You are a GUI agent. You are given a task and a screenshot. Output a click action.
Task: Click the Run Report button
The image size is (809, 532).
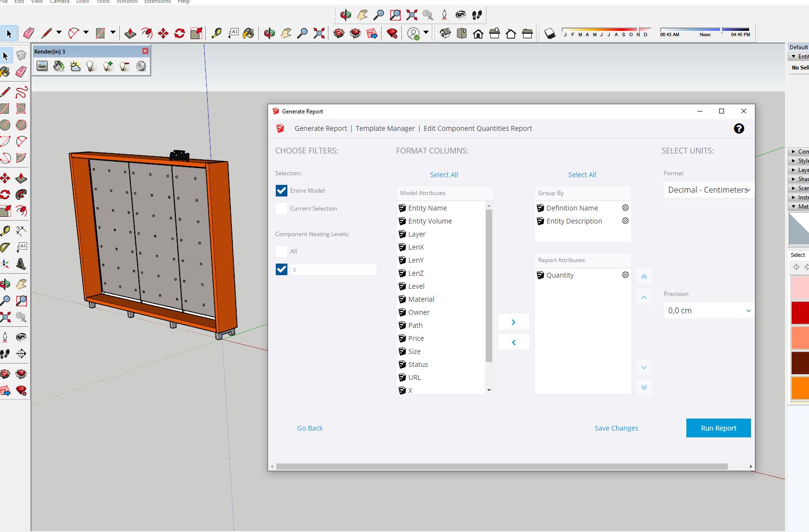[x=719, y=428]
